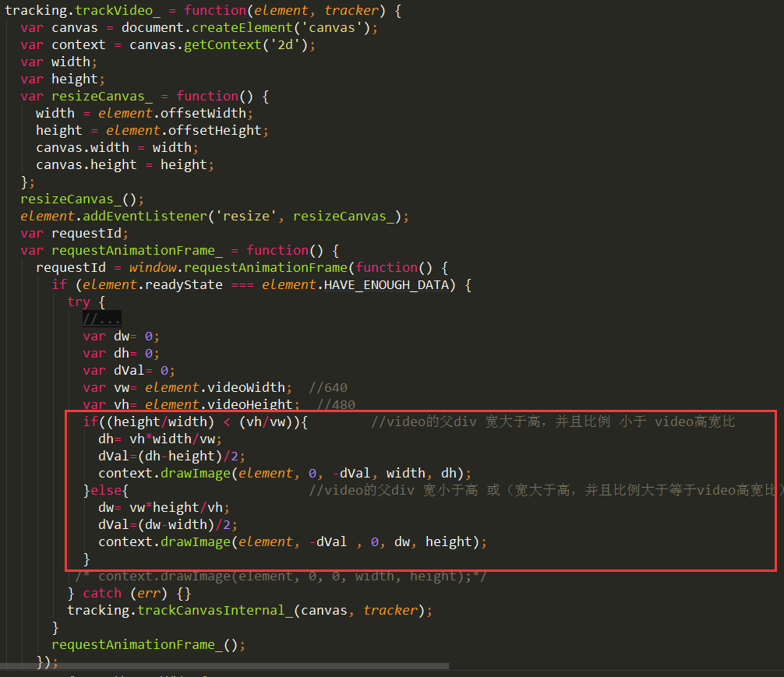The width and height of the screenshot is (784, 677).
Task: Click the 'try' keyword
Action: (78, 301)
